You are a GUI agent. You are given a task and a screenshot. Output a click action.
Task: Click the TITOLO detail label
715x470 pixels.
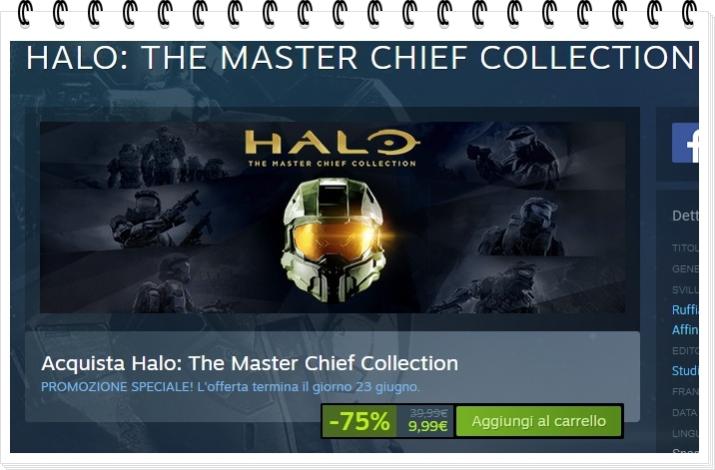[685, 248]
